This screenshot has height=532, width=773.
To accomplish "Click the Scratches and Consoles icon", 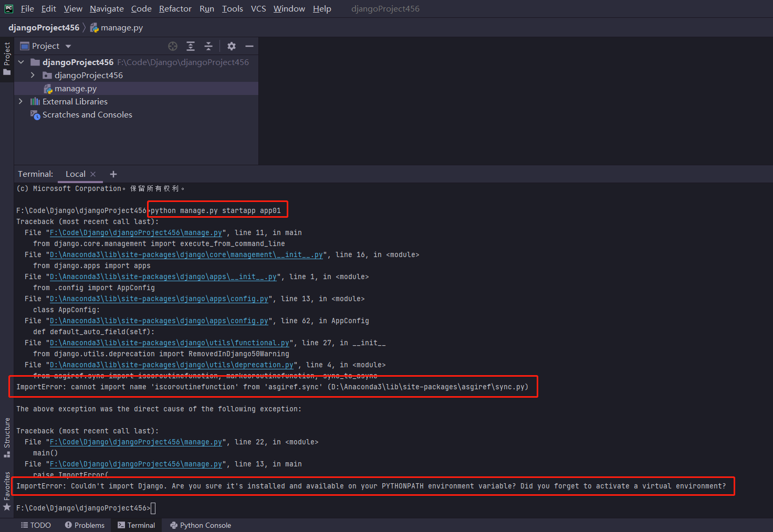I will click(x=35, y=115).
